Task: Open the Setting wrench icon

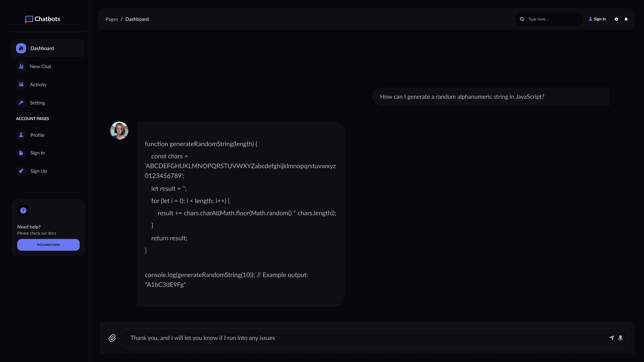Action: pyautogui.click(x=21, y=103)
